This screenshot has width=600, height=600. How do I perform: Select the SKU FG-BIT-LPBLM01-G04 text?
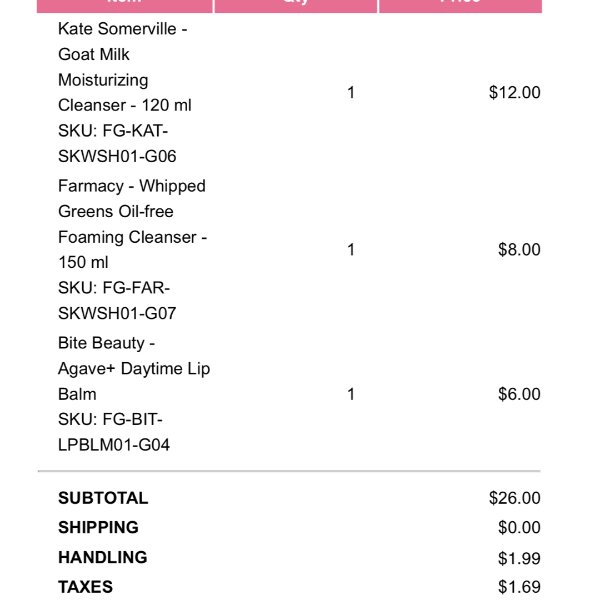(x=114, y=432)
